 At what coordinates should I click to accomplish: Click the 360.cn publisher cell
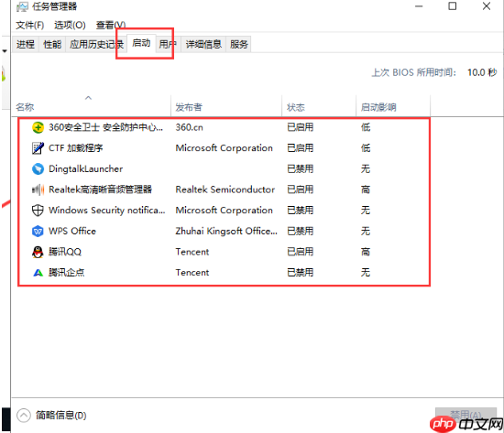click(190, 127)
